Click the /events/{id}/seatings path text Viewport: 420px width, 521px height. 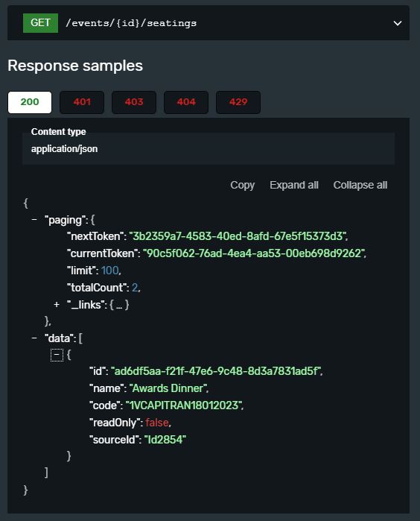[x=131, y=23]
